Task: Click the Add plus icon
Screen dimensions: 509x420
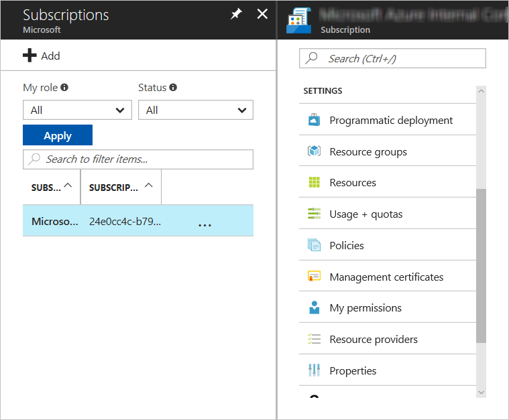Action: tap(30, 56)
